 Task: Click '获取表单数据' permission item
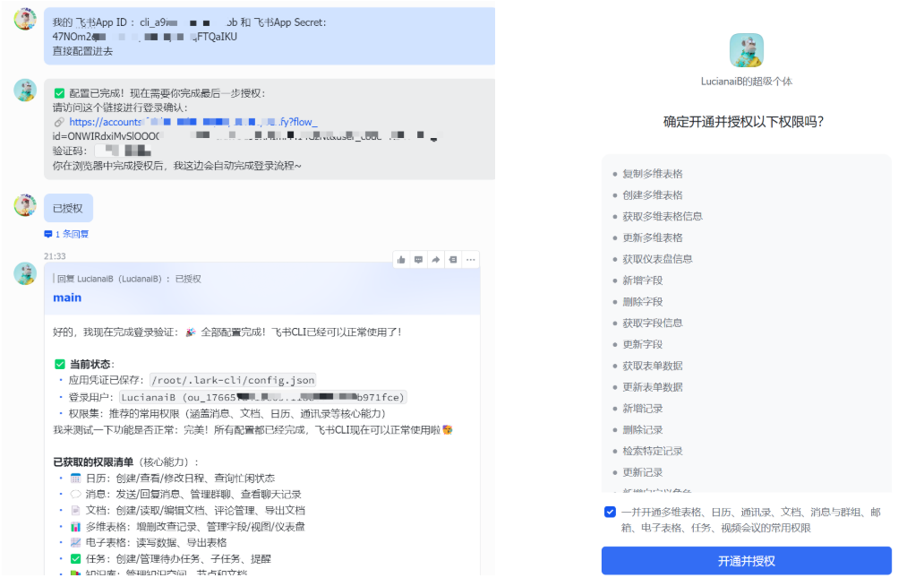click(653, 366)
